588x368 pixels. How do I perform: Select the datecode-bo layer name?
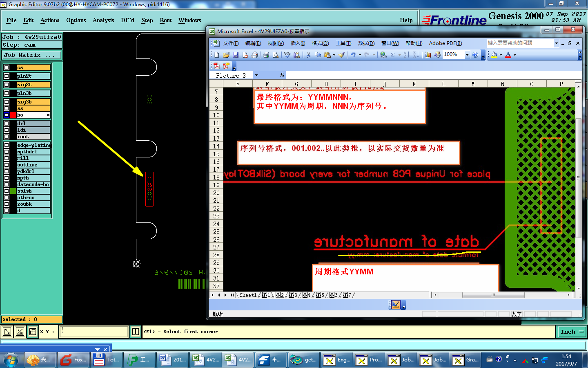tap(33, 184)
